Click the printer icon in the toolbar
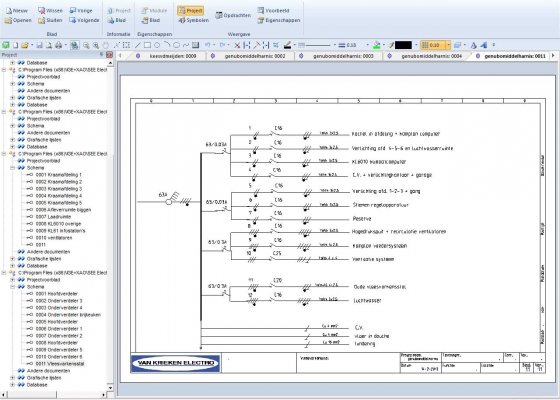The width and height of the screenshot is (560, 400). point(58,45)
